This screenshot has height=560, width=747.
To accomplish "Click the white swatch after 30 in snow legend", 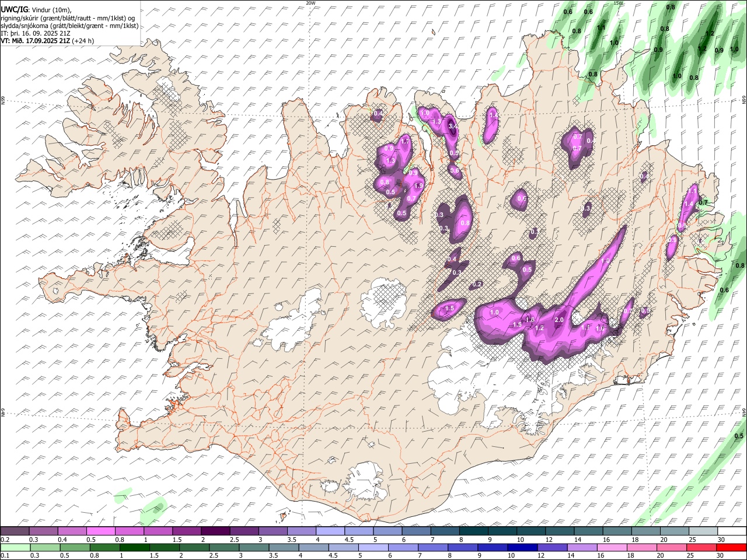I will pyautogui.click(x=732, y=531).
